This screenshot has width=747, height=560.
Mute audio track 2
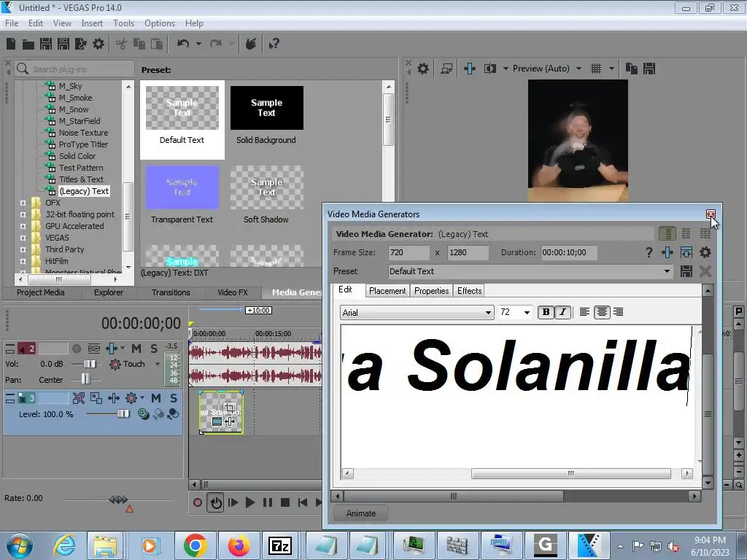coord(136,349)
